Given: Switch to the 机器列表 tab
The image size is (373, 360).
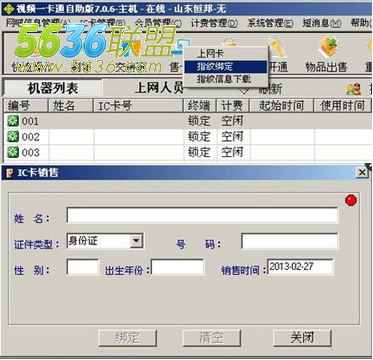Looking at the screenshot, I should (53, 88).
